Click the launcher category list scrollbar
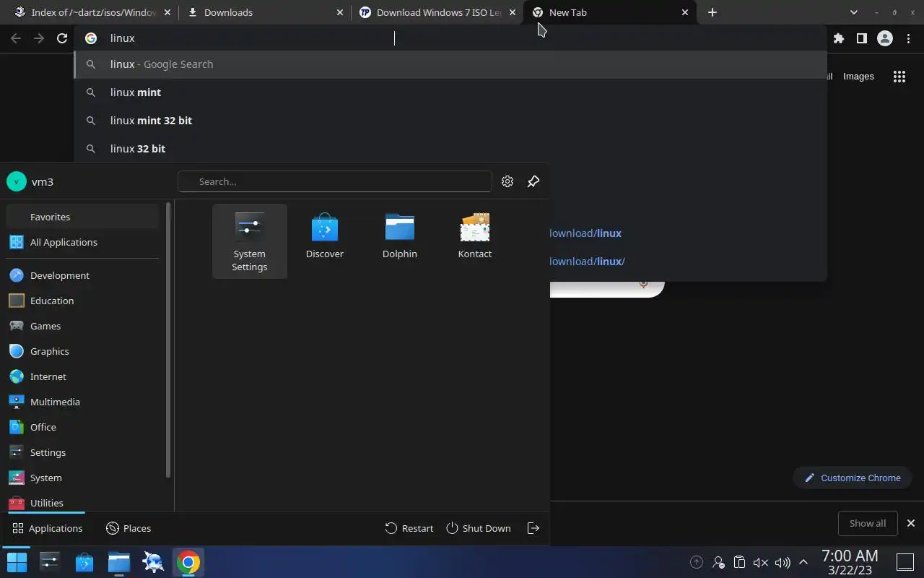 click(x=168, y=340)
